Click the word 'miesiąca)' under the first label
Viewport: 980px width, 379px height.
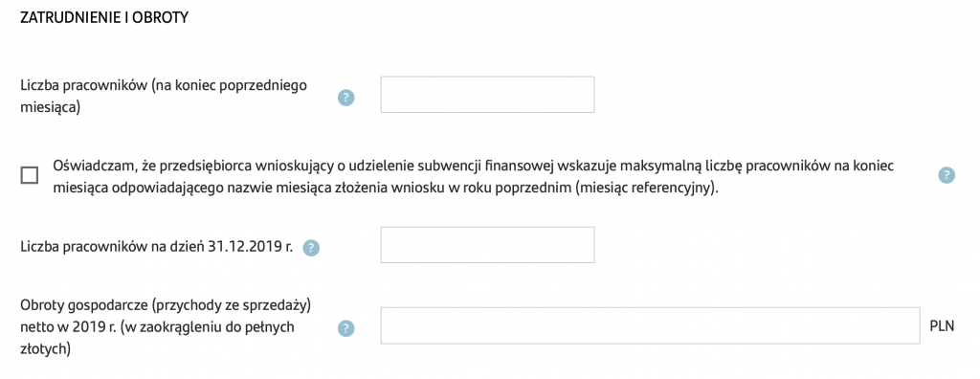(x=50, y=107)
